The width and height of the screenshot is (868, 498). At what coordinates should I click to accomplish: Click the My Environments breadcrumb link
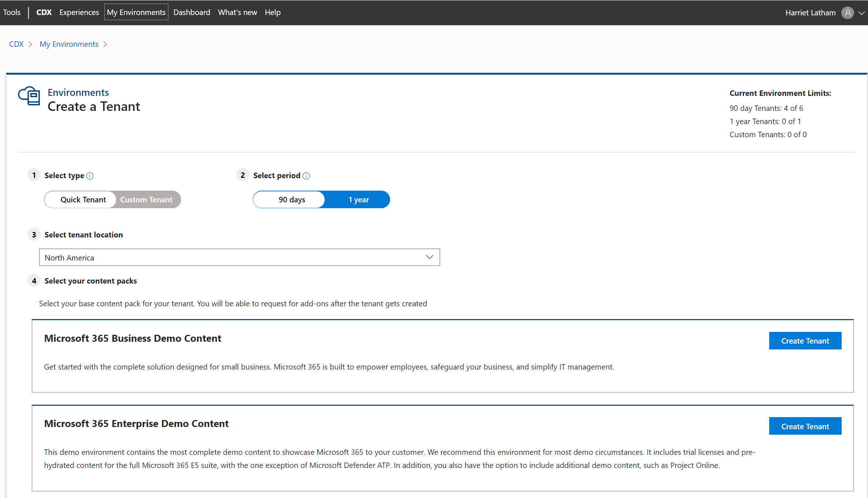(69, 44)
